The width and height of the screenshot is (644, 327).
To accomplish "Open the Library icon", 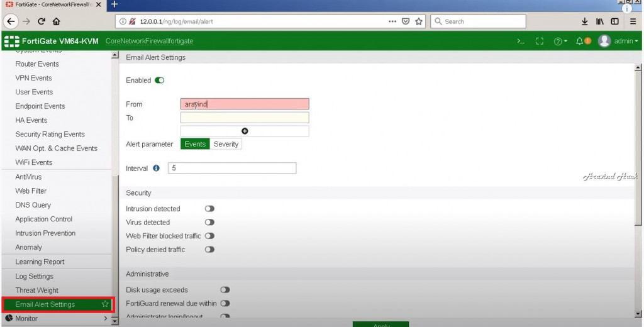I will click(x=599, y=21).
